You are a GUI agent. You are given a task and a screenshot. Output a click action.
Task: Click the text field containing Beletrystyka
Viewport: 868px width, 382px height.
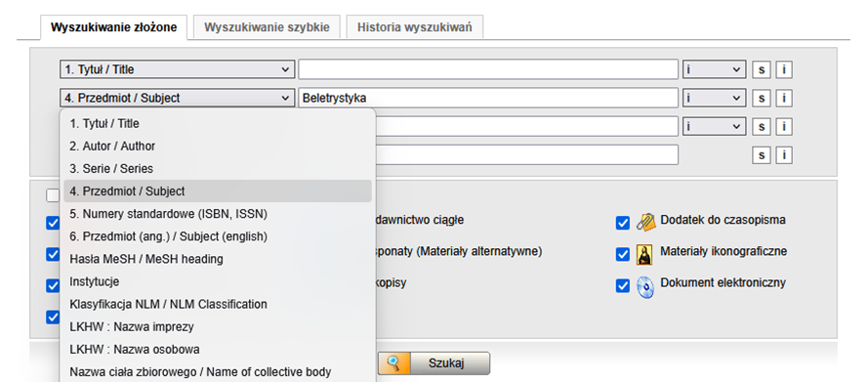coord(488,98)
